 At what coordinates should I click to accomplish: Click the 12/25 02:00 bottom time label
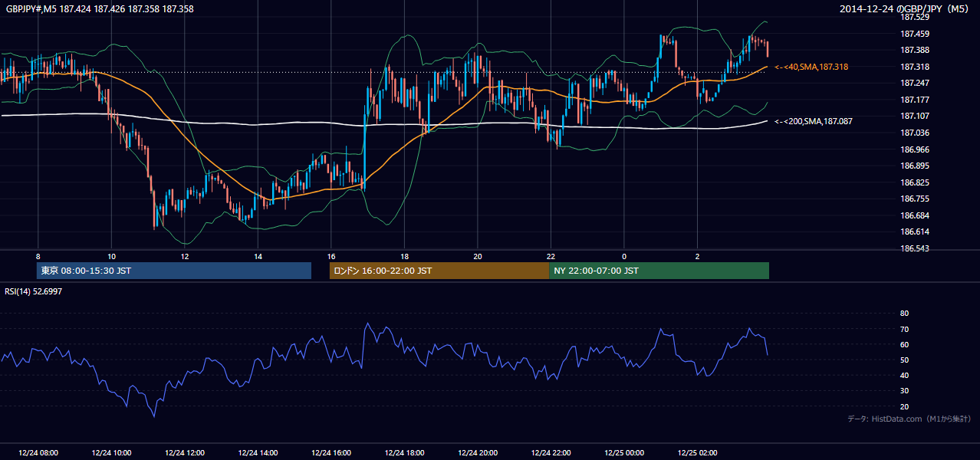(x=698, y=452)
